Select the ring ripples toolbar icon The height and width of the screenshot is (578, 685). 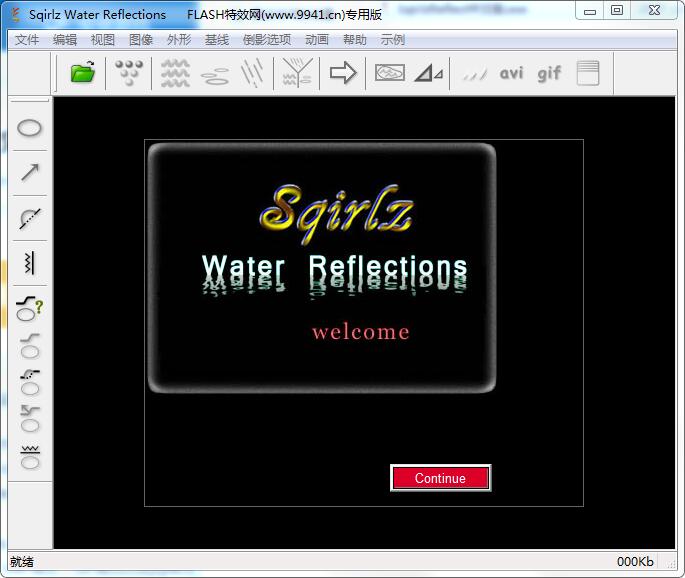(215, 76)
